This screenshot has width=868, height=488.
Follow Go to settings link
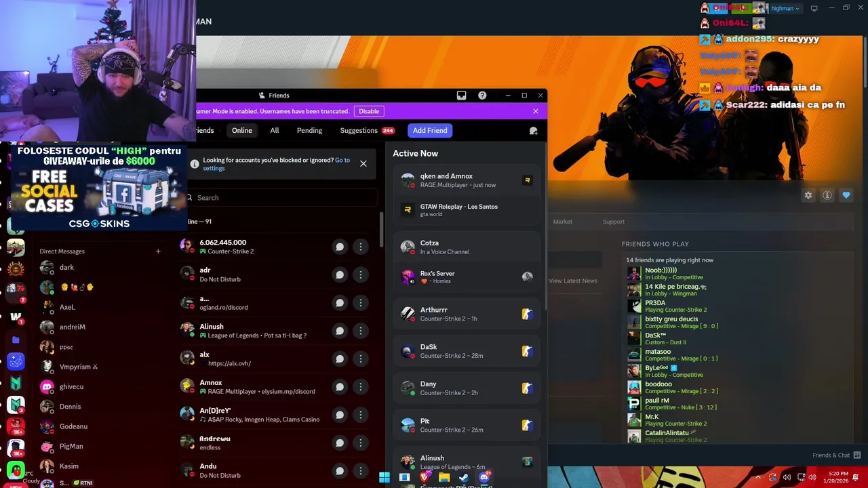click(x=277, y=165)
